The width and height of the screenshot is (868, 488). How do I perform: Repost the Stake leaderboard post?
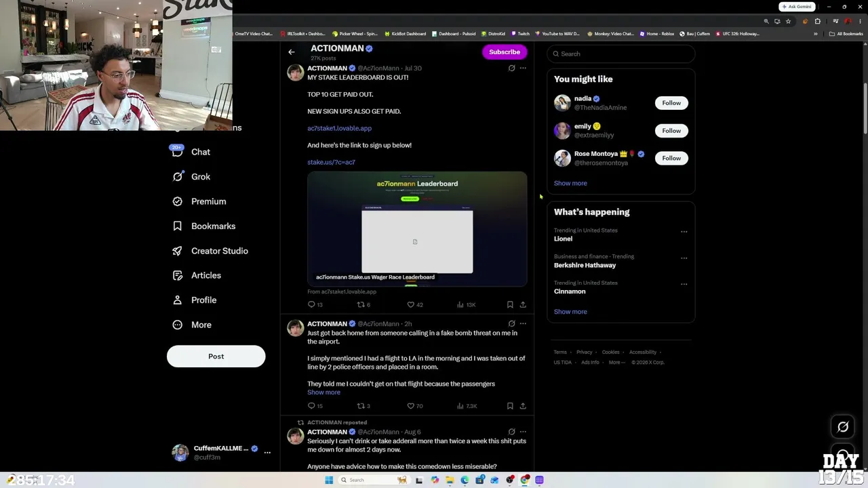(361, 304)
